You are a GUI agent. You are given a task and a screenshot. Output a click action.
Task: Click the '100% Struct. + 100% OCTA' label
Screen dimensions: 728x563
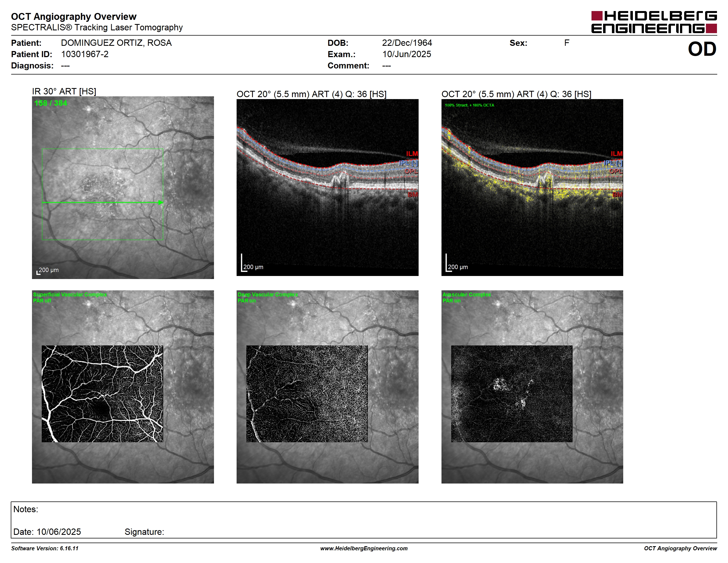point(469,105)
